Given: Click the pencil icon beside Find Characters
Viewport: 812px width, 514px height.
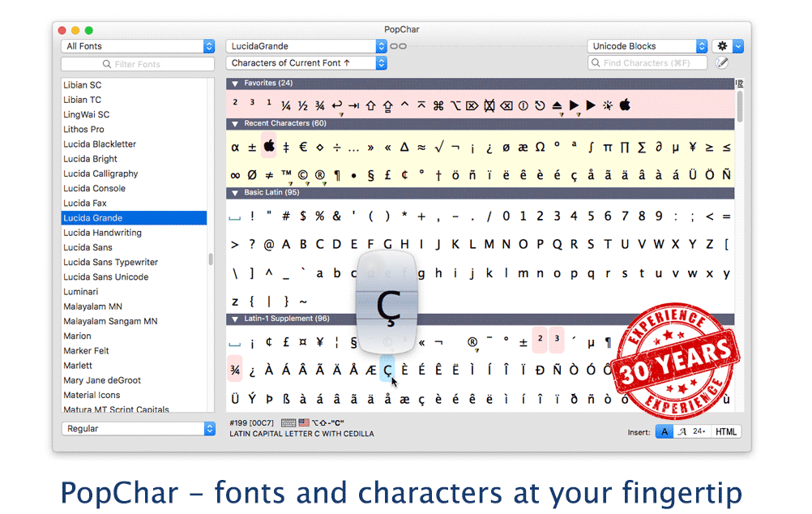Looking at the screenshot, I should [722, 62].
